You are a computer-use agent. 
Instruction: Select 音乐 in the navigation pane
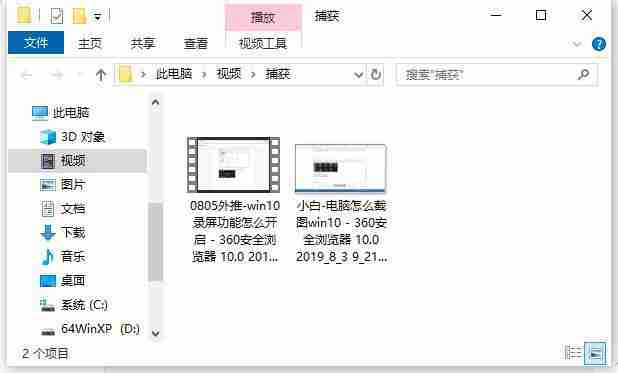coord(63,257)
